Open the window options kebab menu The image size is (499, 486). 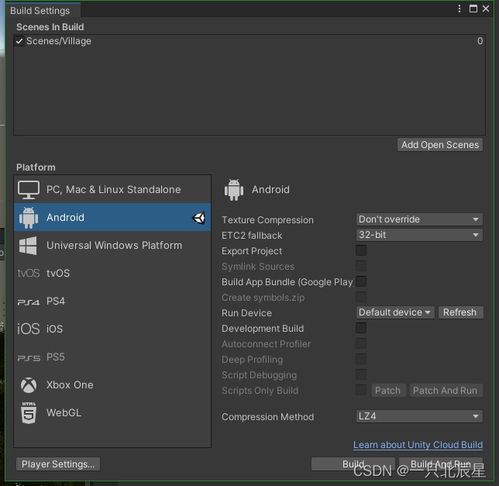(459, 9)
